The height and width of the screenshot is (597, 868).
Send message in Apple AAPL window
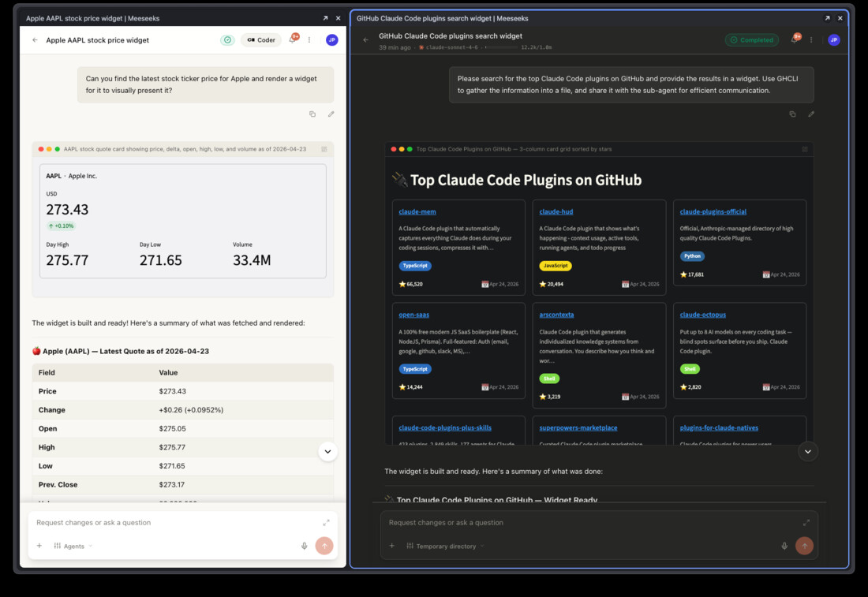click(x=324, y=546)
